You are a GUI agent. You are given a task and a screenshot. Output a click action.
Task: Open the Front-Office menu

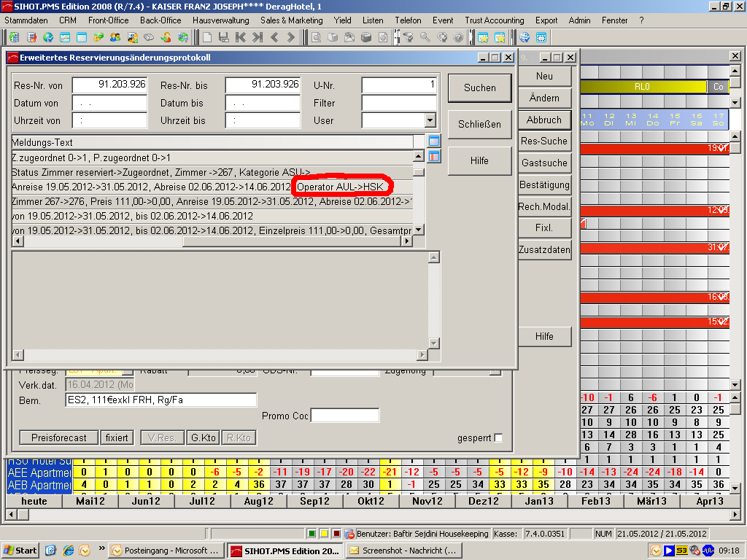pyautogui.click(x=108, y=20)
